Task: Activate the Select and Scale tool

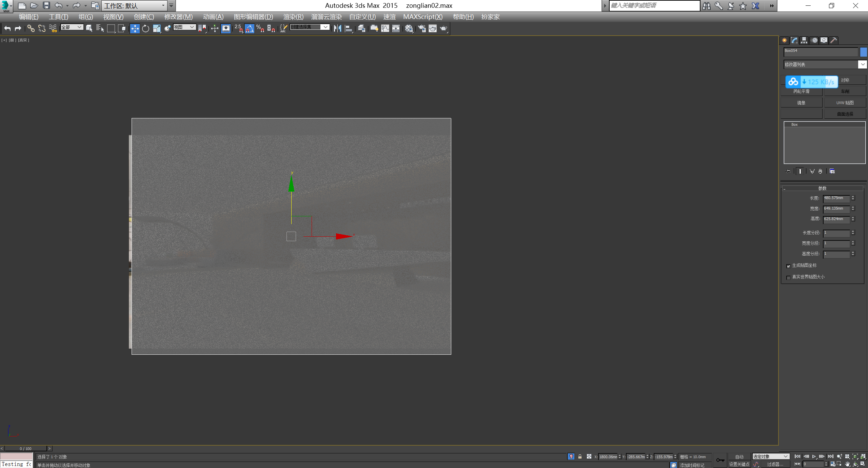Action: (157, 28)
